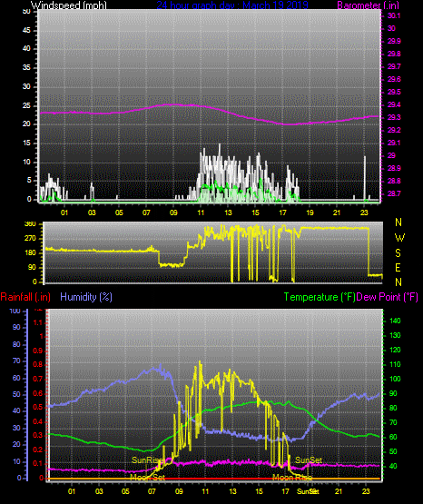Click the 'SunSet' marker label inside the chart
423x504 pixels.
click(309, 460)
